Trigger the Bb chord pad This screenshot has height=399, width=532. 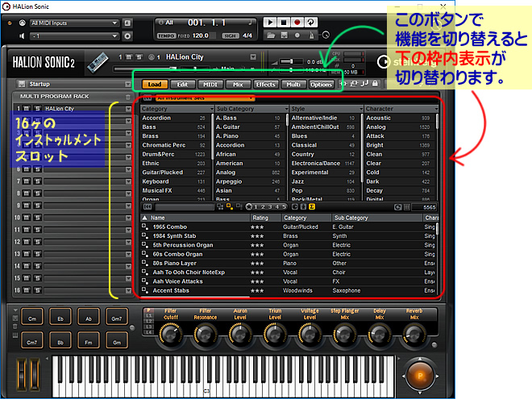60,340
